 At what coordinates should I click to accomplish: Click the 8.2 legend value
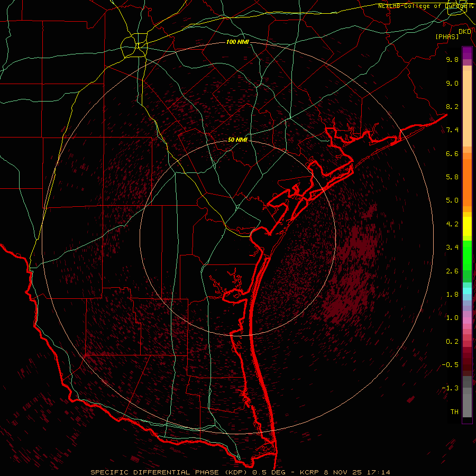452,106
